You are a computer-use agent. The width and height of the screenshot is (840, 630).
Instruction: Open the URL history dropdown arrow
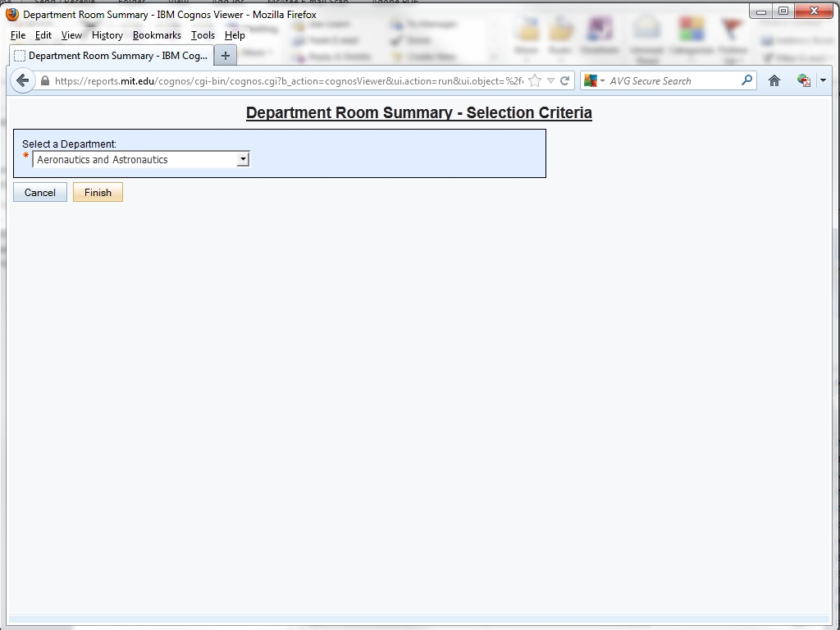(x=550, y=80)
